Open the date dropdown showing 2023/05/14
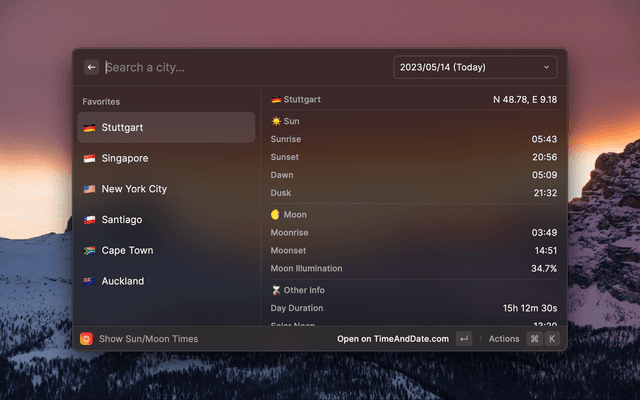This screenshot has height=400, width=640. 476,67
